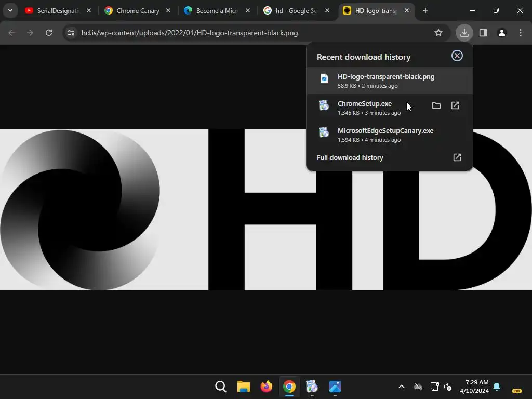The height and width of the screenshot is (399, 532).
Task: Show ChromeSetup.exe in folder
Action: pos(436,105)
